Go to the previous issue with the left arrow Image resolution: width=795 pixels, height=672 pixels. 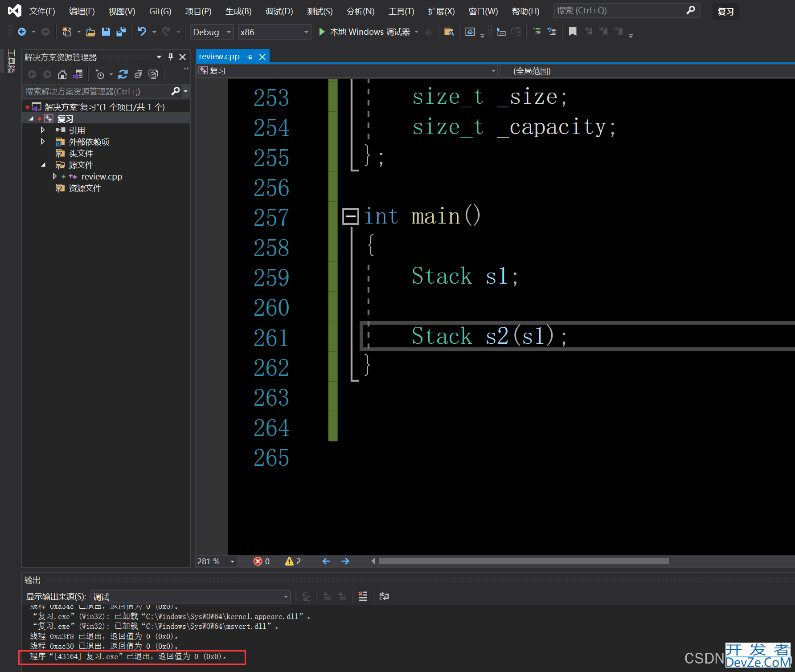pyautogui.click(x=326, y=561)
